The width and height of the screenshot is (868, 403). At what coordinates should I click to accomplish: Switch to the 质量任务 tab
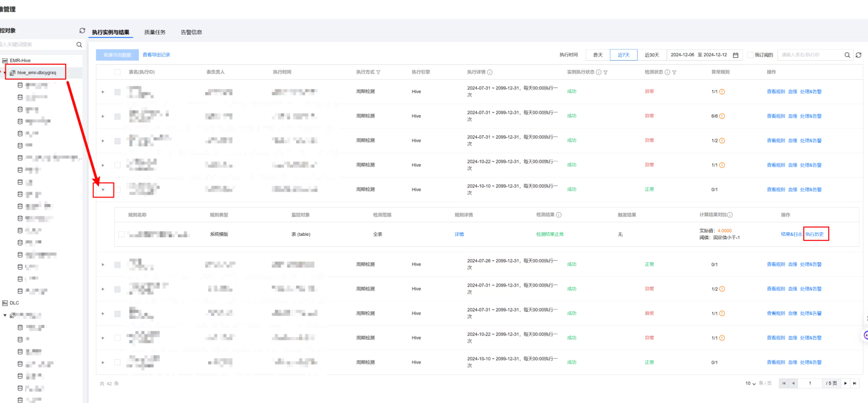click(155, 32)
